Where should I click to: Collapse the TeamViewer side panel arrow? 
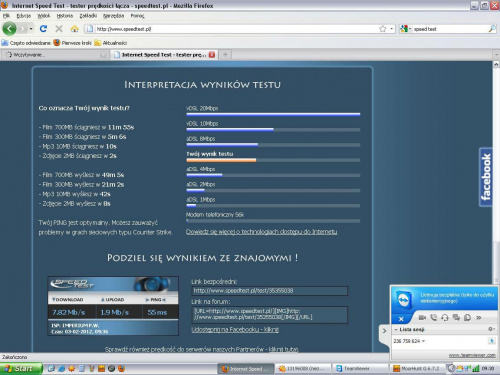click(384, 331)
